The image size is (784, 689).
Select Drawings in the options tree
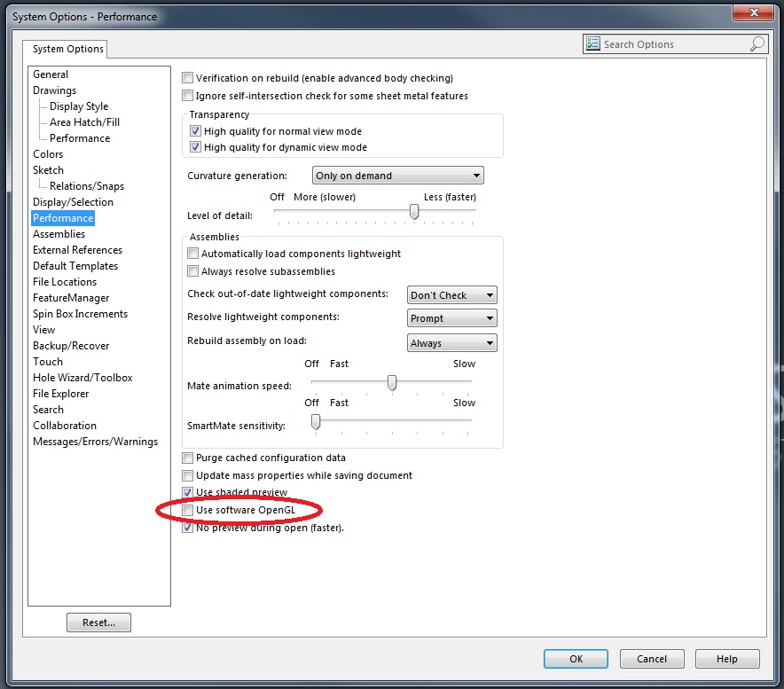[x=54, y=90]
